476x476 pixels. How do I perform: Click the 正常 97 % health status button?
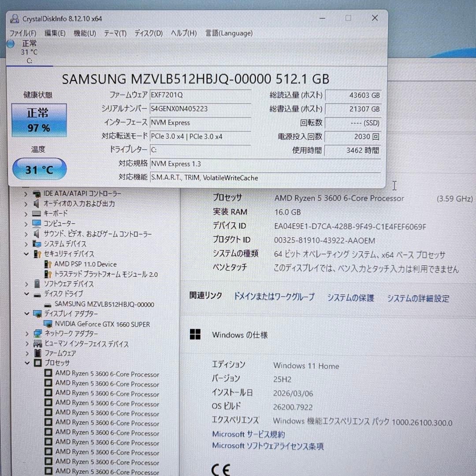click(x=39, y=120)
